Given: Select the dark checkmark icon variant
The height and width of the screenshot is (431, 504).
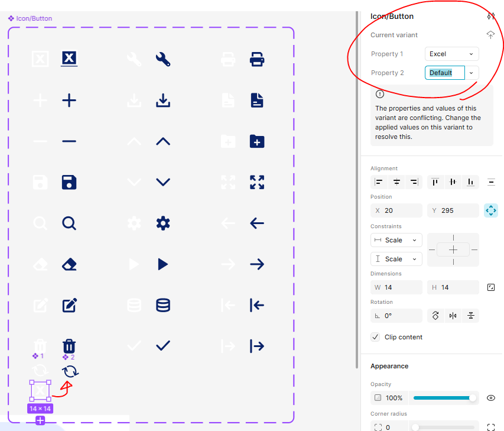Looking at the screenshot, I should point(163,346).
